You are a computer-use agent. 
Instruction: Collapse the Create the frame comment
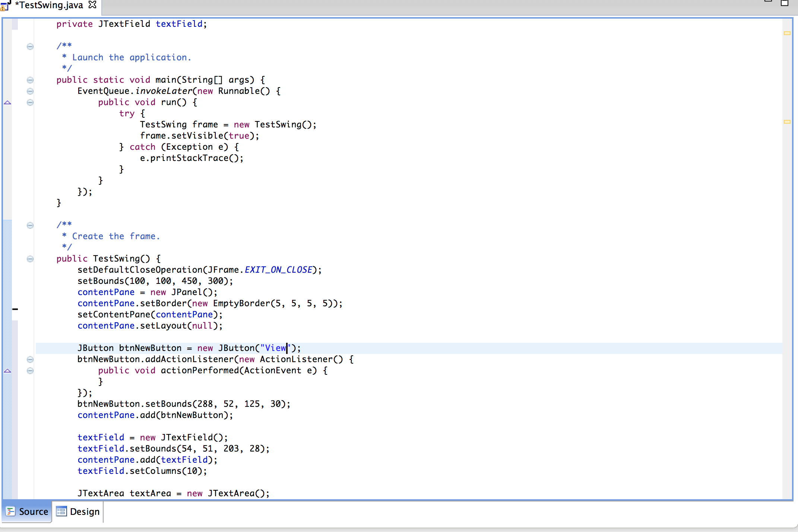30,225
